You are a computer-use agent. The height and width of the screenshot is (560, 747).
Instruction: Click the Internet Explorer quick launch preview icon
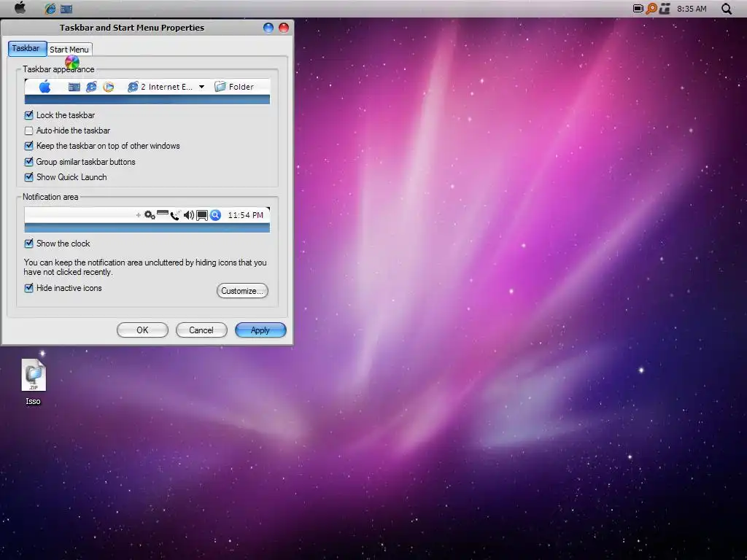coord(91,87)
